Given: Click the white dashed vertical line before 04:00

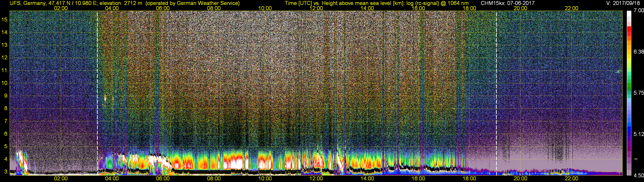Looking at the screenshot, I should click(97, 93).
